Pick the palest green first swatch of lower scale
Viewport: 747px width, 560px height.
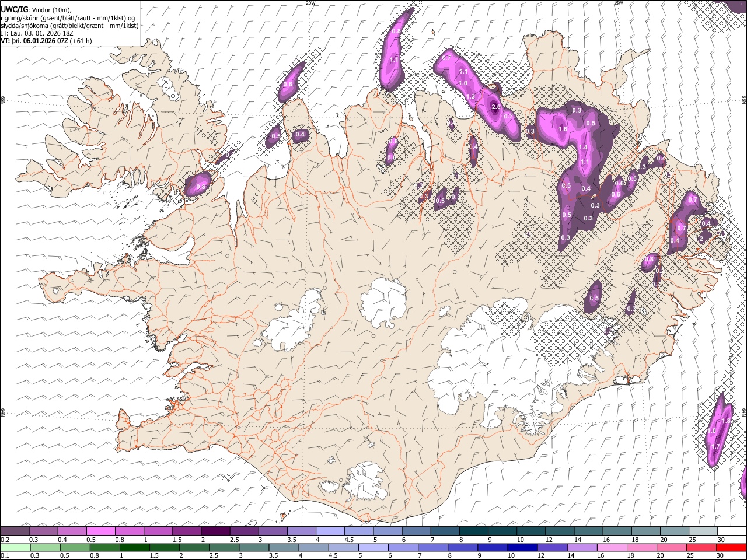15,547
